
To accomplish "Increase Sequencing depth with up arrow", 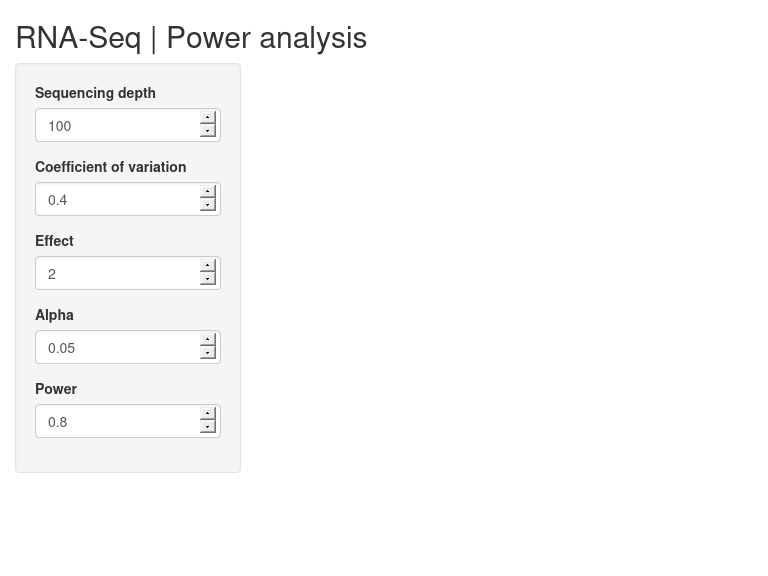I will pos(208,118).
